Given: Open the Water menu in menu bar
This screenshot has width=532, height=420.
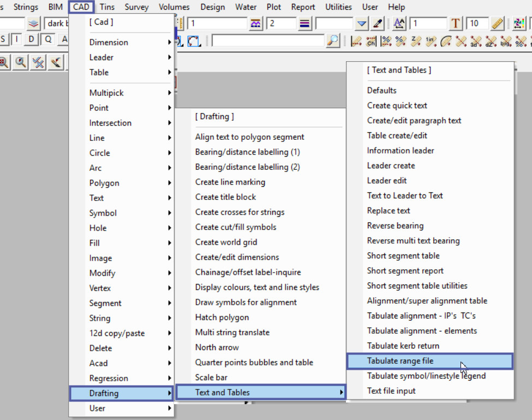Looking at the screenshot, I should [x=246, y=7].
